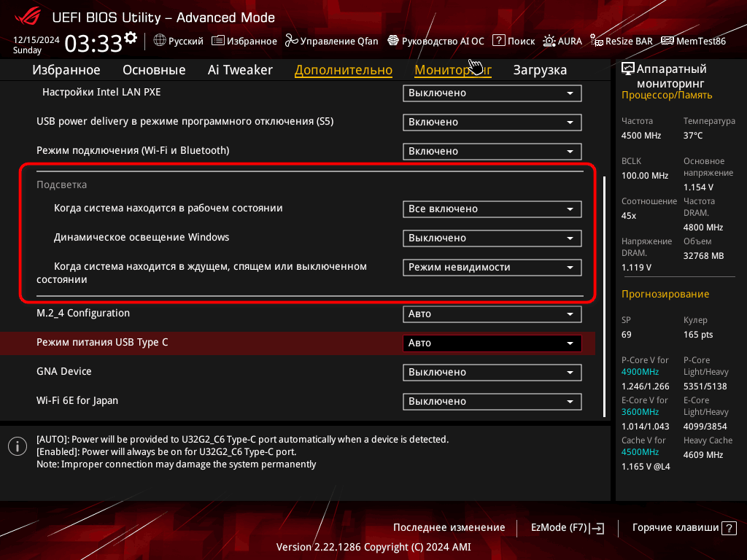Viewport: 747px width, 560px height.
Task: Open AURA lighting icon
Action: click(x=549, y=41)
